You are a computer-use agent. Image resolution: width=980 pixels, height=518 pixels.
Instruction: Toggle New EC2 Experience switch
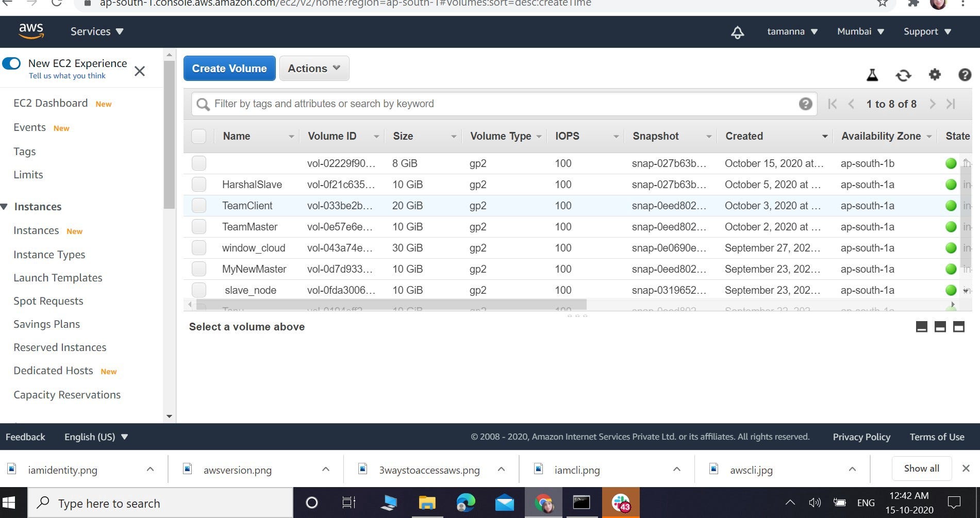(x=11, y=63)
